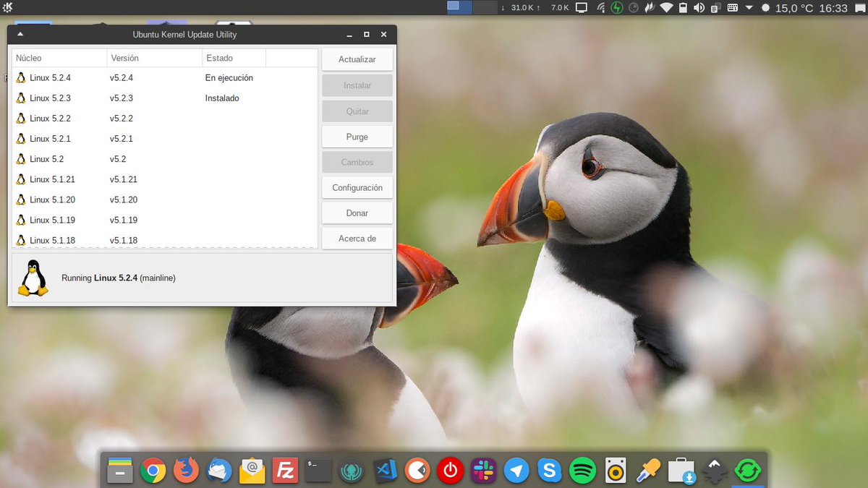The width and height of the screenshot is (868, 488).
Task: Open the KDE application launcher
Action: click(7, 7)
